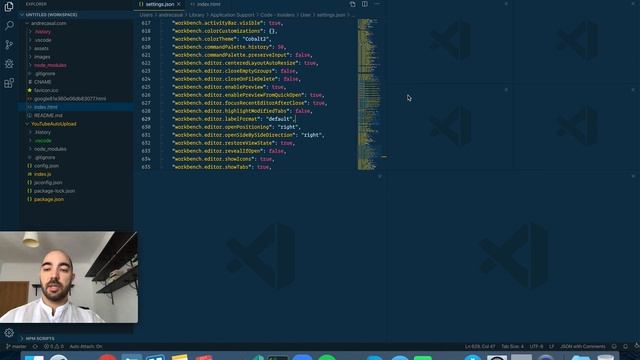Open the Search view in activity bar

[9, 25]
